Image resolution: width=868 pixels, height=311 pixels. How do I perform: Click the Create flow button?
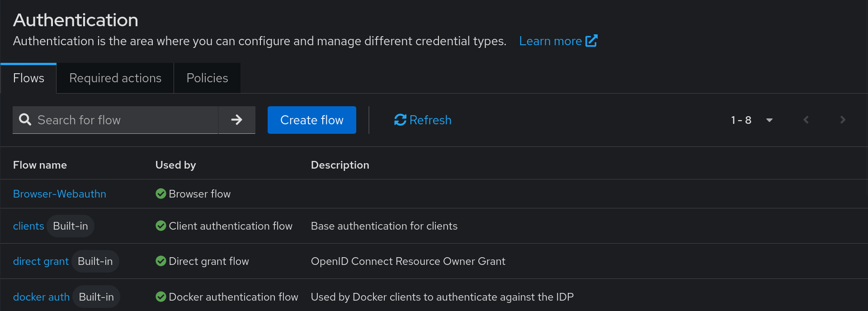point(312,120)
